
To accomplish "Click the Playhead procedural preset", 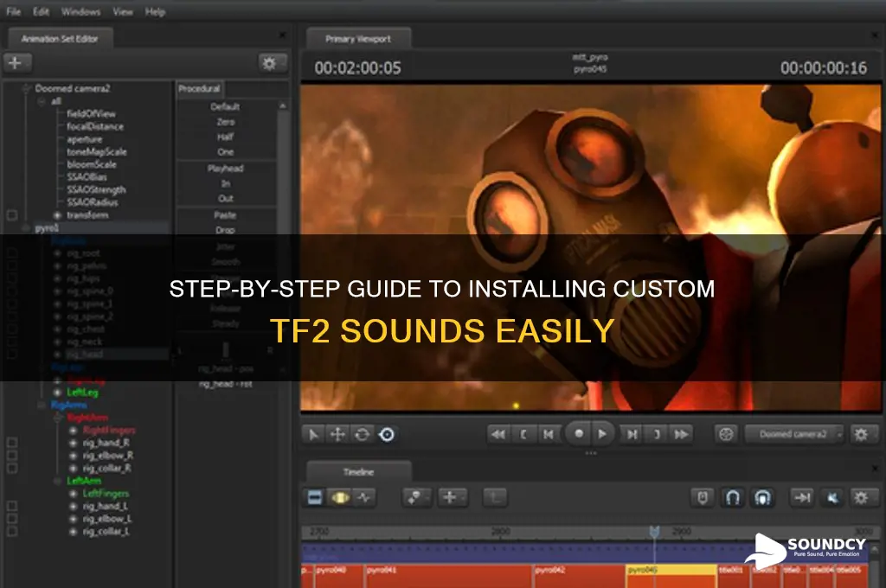I will click(226, 169).
